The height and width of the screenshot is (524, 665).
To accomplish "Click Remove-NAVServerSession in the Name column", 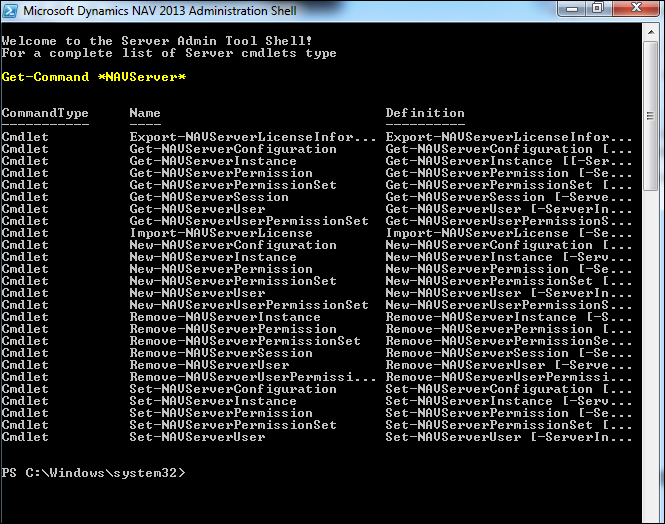I will coord(221,353).
